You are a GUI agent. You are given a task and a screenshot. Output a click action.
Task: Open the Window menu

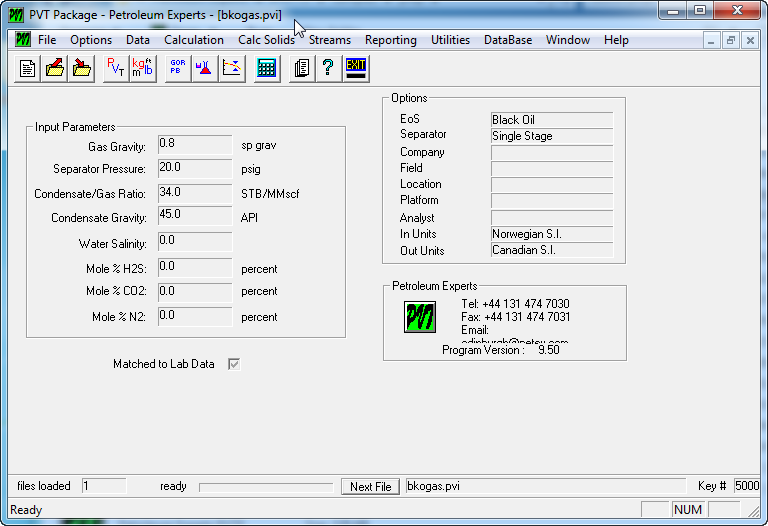coord(568,40)
